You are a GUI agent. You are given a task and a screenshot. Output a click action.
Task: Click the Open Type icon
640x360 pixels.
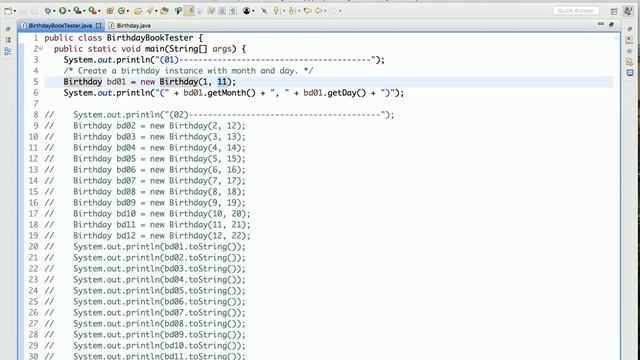[x=138, y=11]
